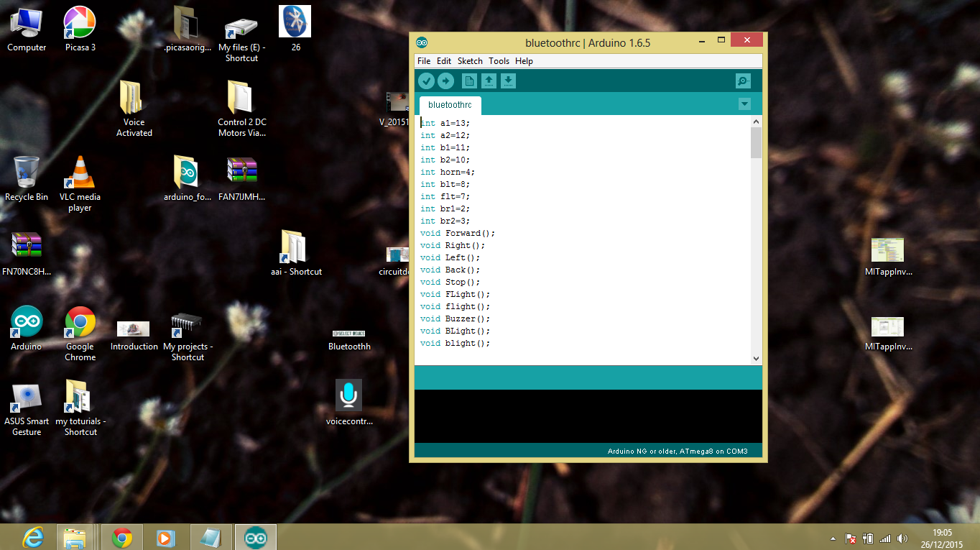
Task: Click the code line "void blight();"
Action: pyautogui.click(x=455, y=343)
